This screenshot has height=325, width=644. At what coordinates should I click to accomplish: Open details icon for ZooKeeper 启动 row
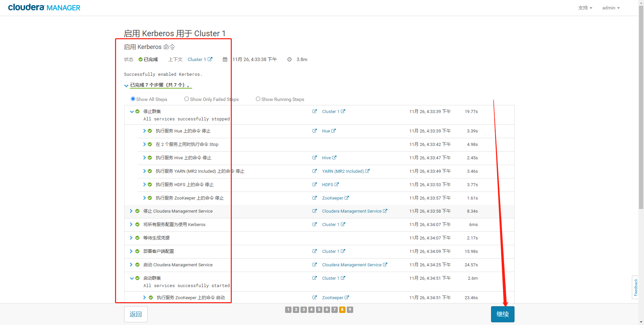[315, 297]
